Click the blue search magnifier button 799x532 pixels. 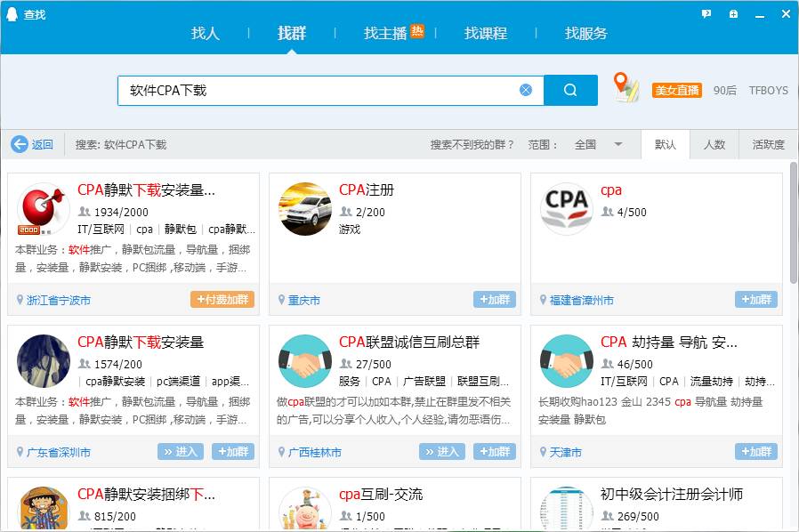tap(570, 90)
